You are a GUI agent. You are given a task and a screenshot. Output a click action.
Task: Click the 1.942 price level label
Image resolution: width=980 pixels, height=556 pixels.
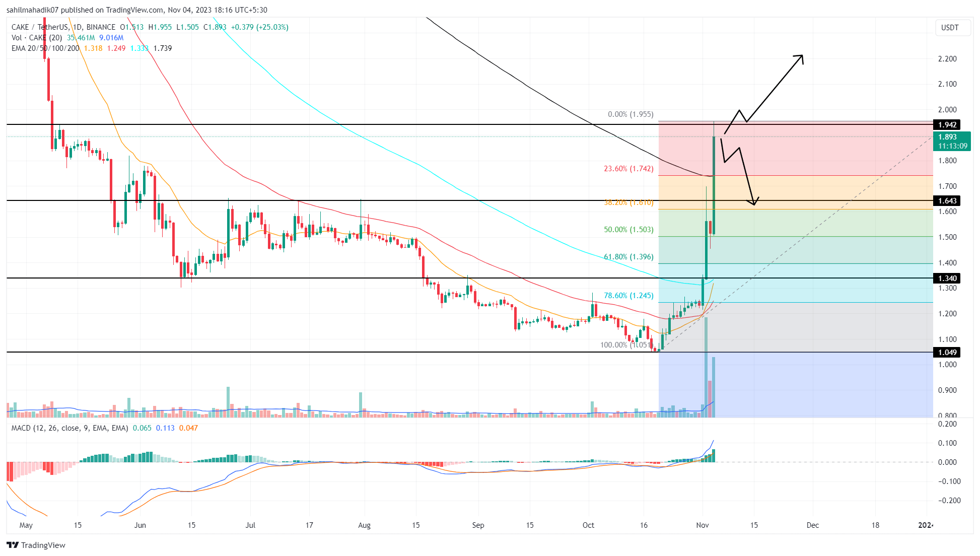947,124
